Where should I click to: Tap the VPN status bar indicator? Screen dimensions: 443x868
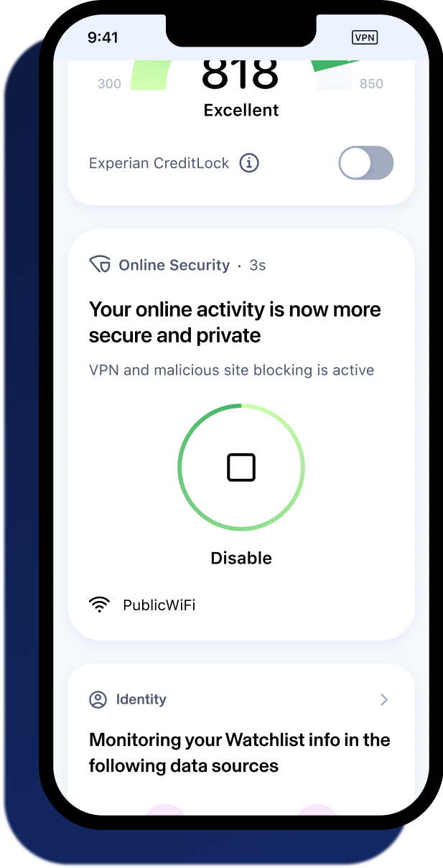(x=365, y=37)
